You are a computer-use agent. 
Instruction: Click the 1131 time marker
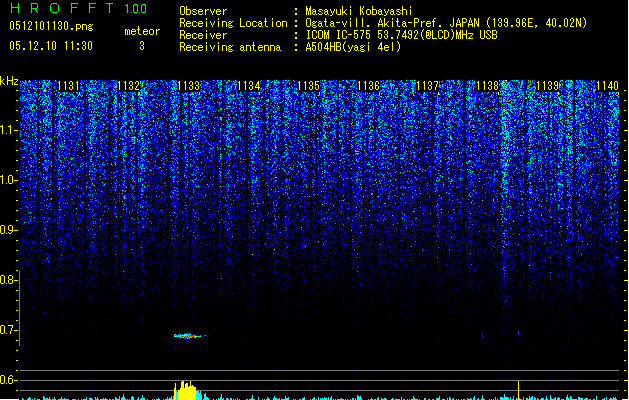(69, 86)
